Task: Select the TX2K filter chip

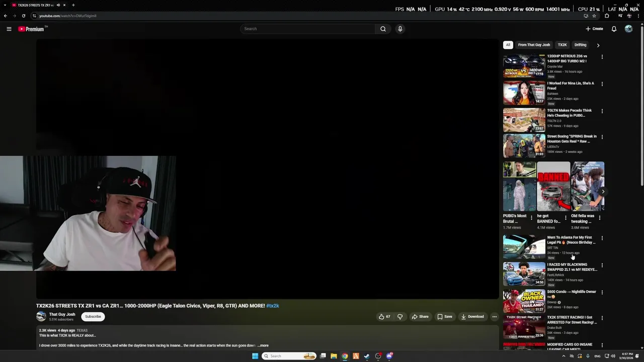Action: tap(562, 45)
